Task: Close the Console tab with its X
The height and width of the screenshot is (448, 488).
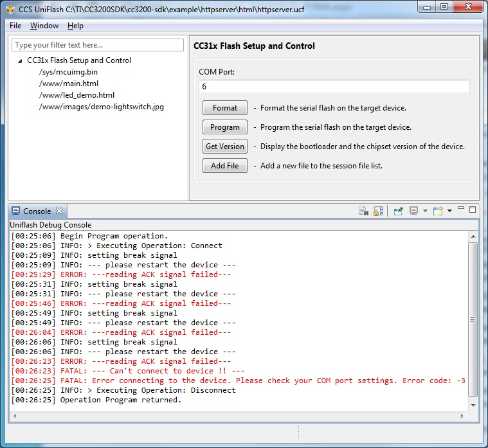Action: [59, 211]
